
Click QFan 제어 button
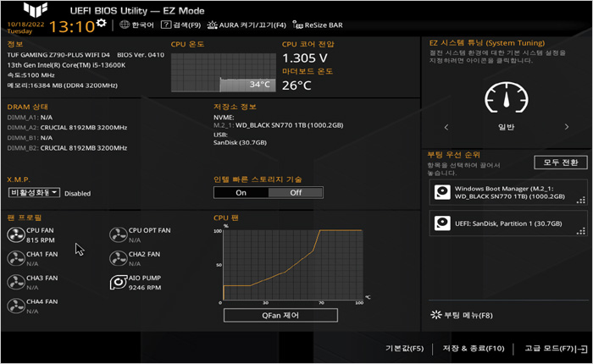coord(280,315)
